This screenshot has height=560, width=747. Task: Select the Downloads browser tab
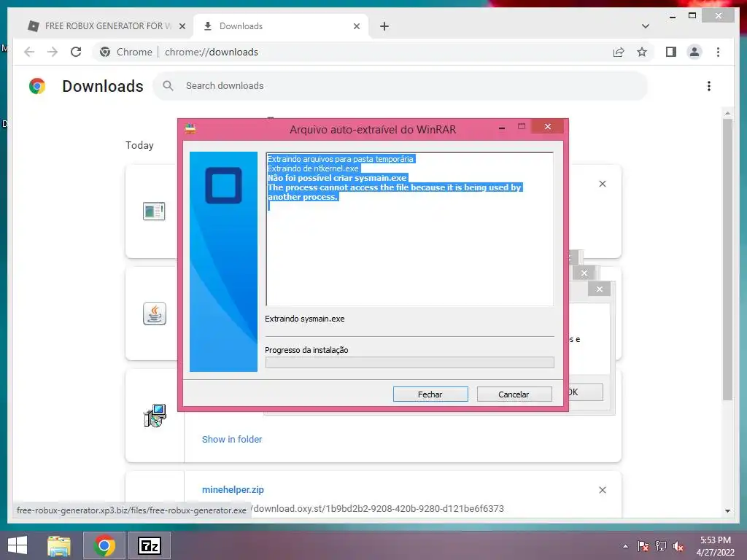281,26
